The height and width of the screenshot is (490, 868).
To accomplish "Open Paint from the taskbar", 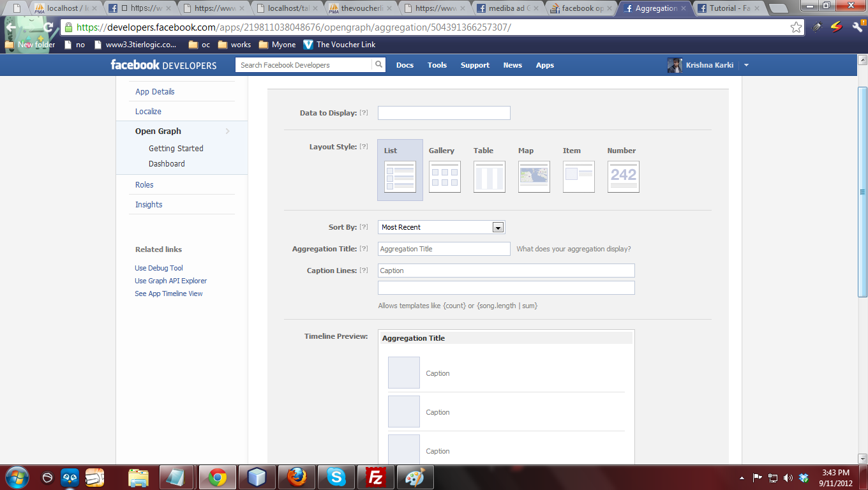I will [x=415, y=477].
